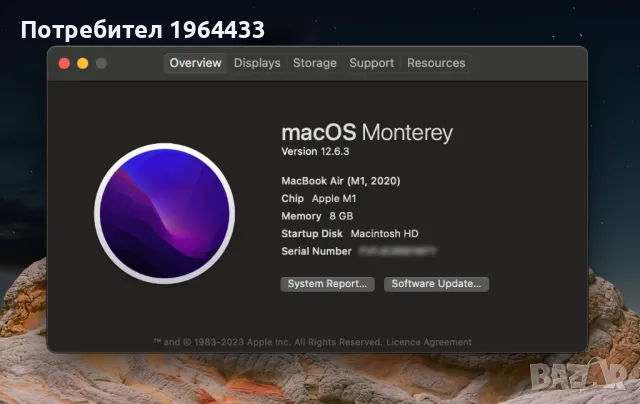Go to the Resources tab
This screenshot has height=404, width=640.
(x=436, y=63)
